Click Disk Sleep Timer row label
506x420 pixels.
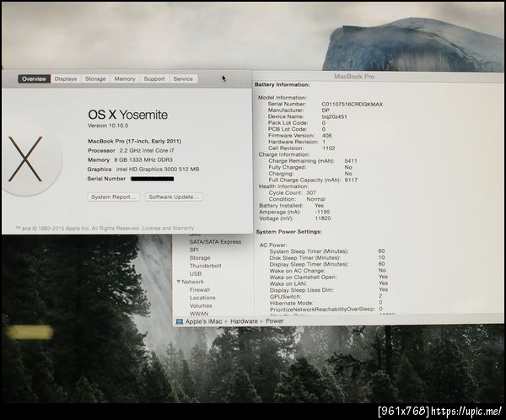[305, 258]
